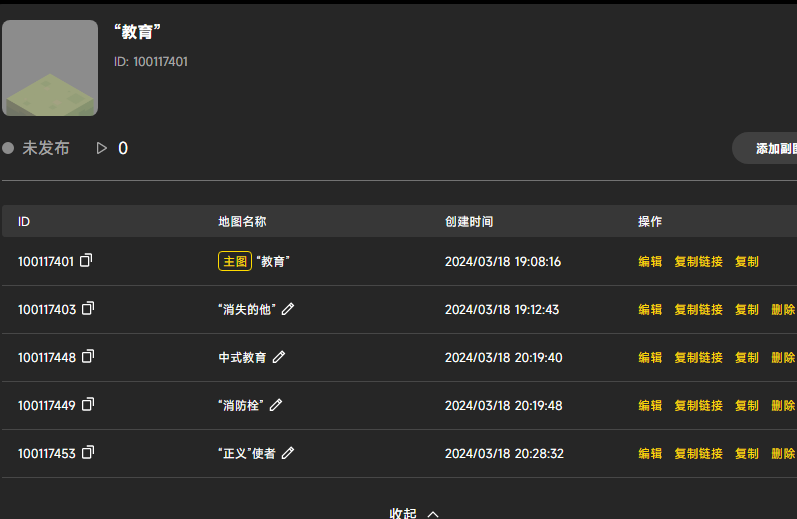Click the map name "消防栓"
Viewport: 797px width, 519px height.
click(241, 405)
